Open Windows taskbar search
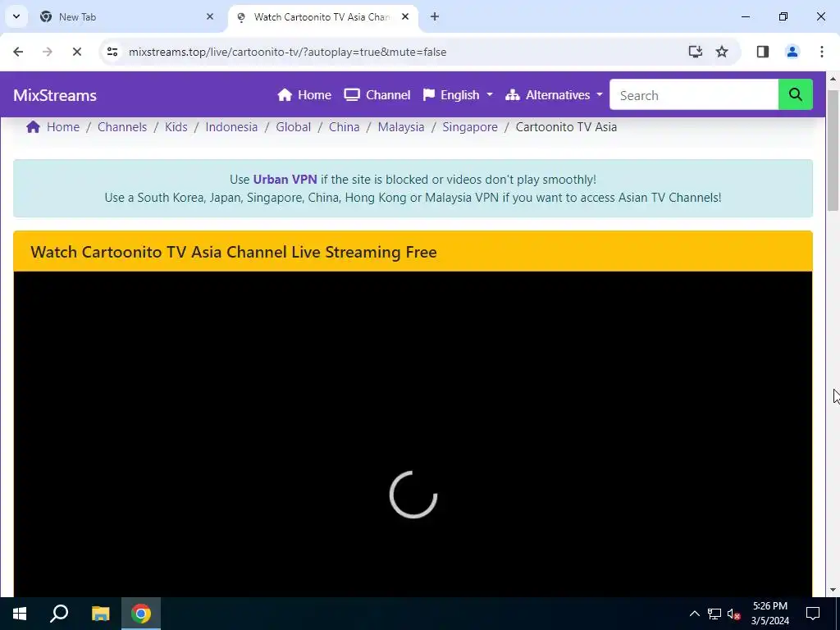The width and height of the screenshot is (840, 630). (x=59, y=614)
